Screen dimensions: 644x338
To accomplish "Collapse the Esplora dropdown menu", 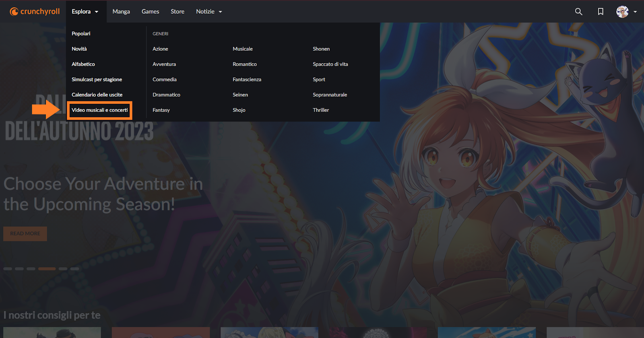I will [x=85, y=11].
